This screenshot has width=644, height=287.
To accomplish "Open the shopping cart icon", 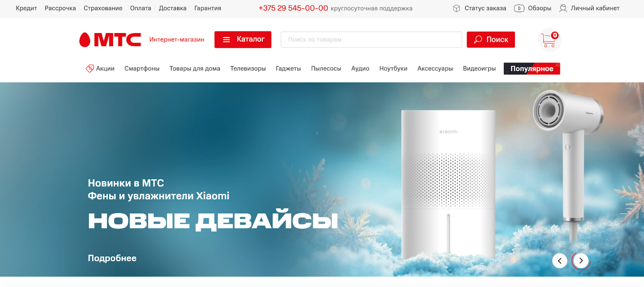I will click(x=549, y=40).
